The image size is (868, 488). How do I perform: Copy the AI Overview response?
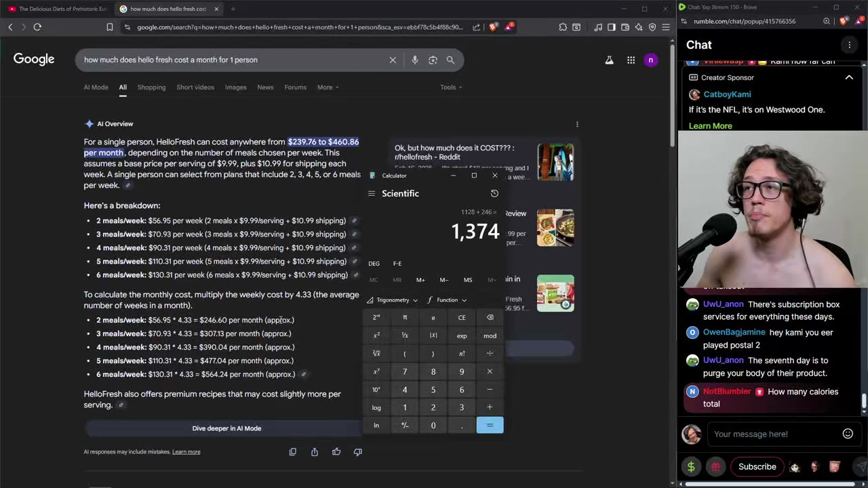pyautogui.click(x=293, y=451)
